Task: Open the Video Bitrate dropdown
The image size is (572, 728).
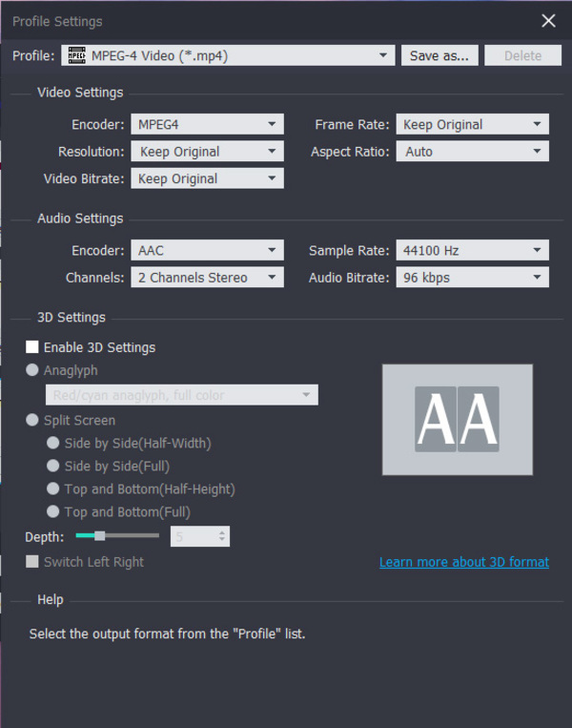Action: 208,178
